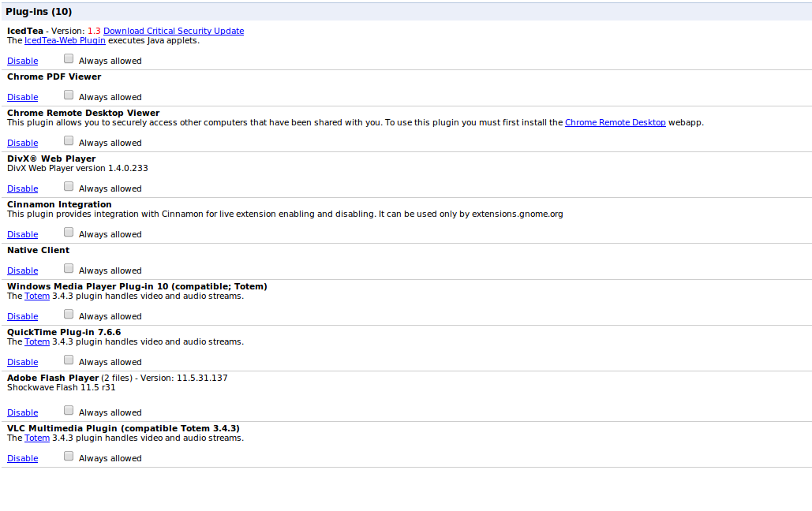Disable Windows Media Player Plug-in 10
Image resolution: width=812 pixels, height=511 pixels.
tap(22, 316)
